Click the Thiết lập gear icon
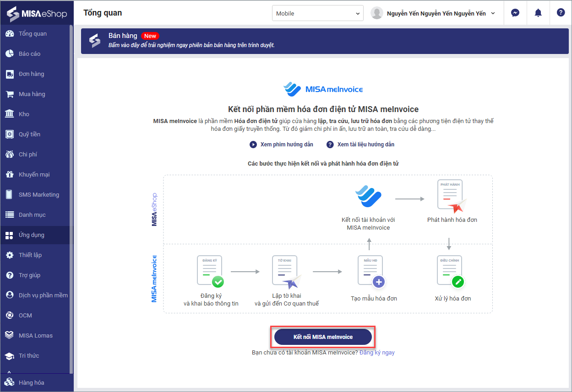572x392 pixels. pyautogui.click(x=9, y=255)
